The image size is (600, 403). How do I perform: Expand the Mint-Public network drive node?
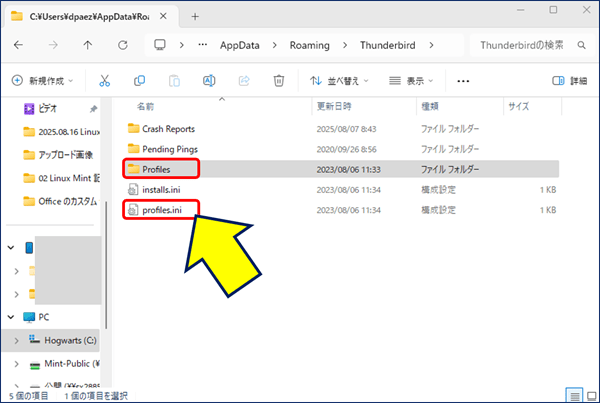pos(16,364)
